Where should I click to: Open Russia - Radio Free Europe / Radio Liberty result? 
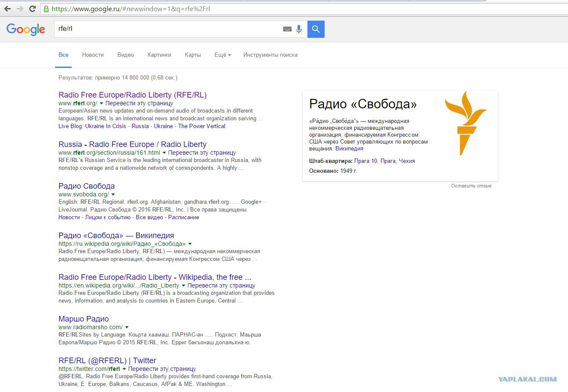pyautogui.click(x=132, y=144)
